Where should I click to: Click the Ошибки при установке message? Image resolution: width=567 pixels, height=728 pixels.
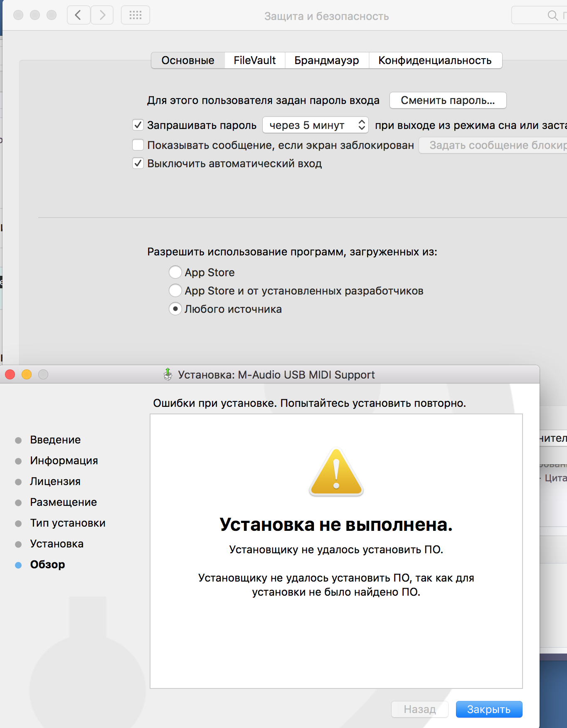click(310, 403)
